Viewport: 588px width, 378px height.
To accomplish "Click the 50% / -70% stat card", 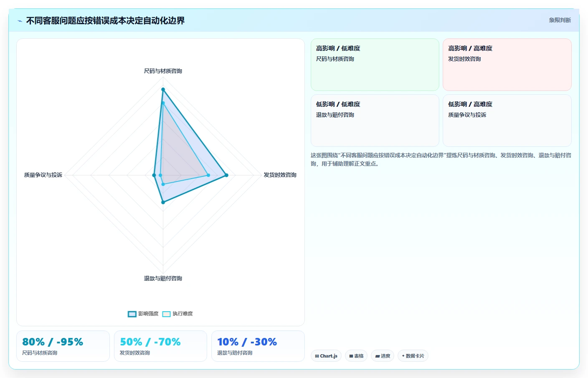I will tap(160, 346).
